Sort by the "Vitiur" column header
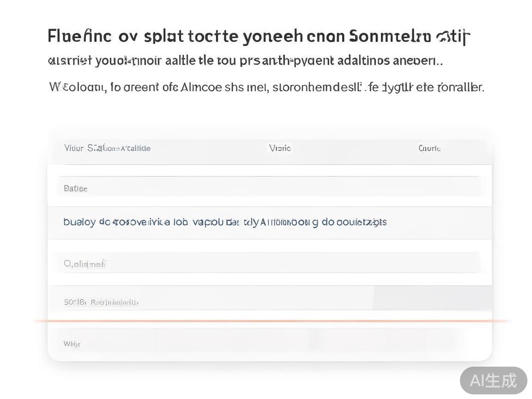Image resolution: width=532 pixels, height=399 pixels. pyautogui.click(x=74, y=148)
